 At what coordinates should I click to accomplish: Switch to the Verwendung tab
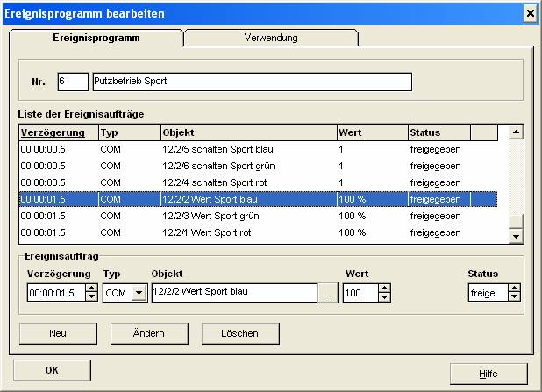270,38
